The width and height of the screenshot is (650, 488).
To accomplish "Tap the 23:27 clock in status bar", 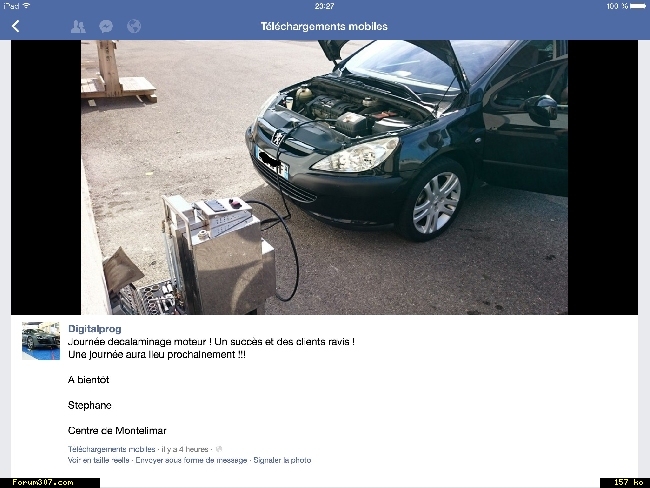I will point(324,6).
